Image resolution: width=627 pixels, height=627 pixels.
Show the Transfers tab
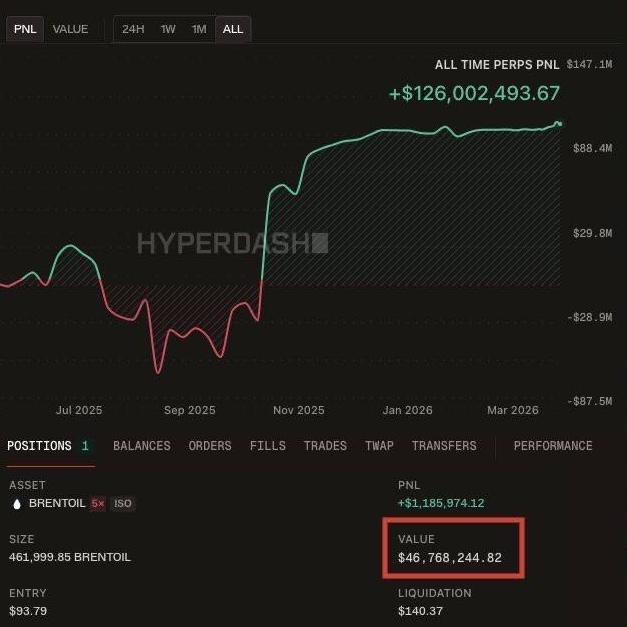[x=444, y=446]
